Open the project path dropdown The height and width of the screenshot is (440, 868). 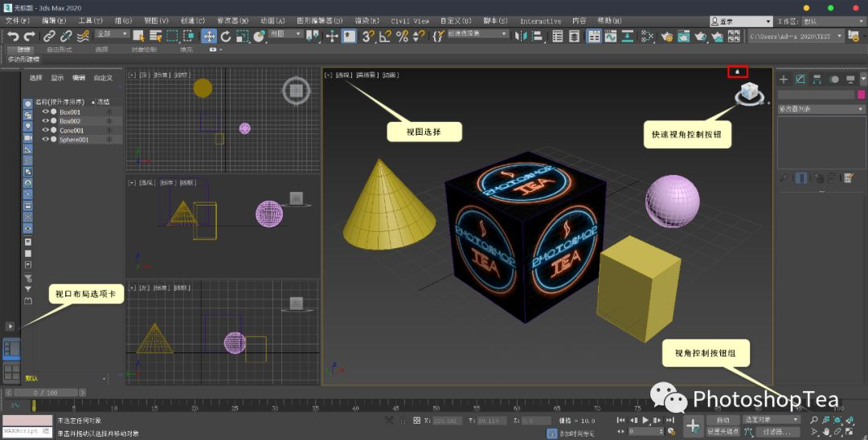pos(796,36)
